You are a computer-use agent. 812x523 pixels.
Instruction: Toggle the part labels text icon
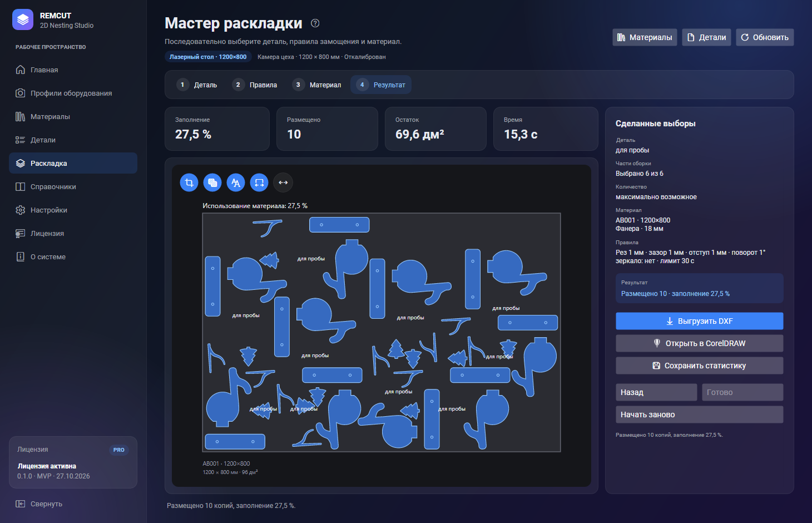click(236, 182)
